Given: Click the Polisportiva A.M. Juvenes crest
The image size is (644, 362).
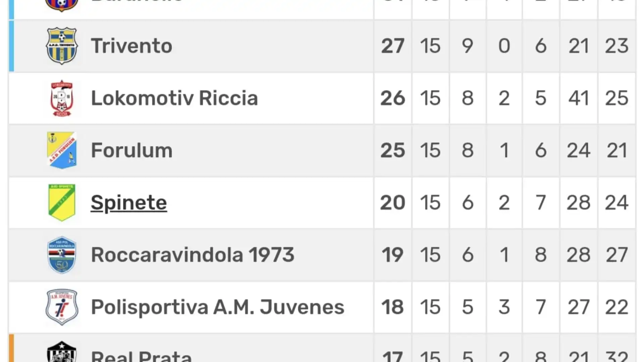Looking at the screenshot, I should coord(62,307).
